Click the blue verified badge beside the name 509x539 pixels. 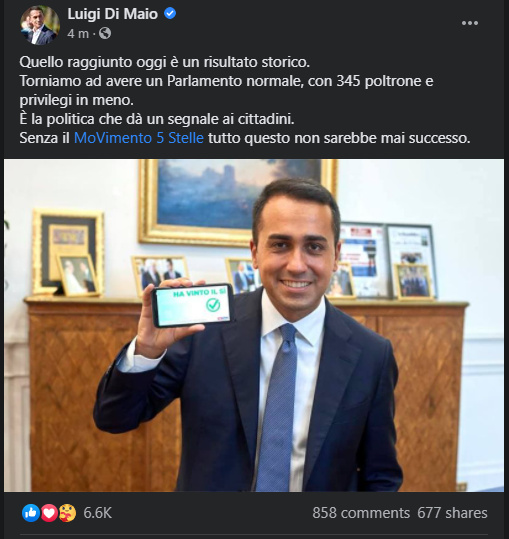[x=170, y=13]
